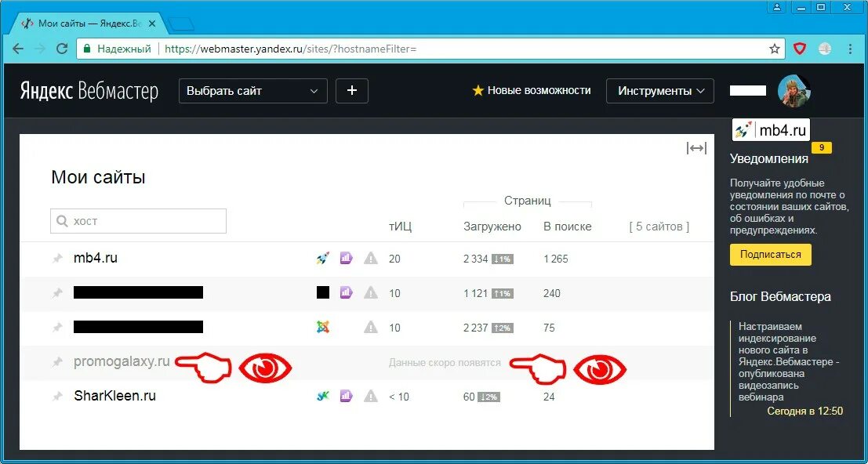Screen dimensions: 868x464
Task: Sort by 'В поиске' column header
Action: [568, 227]
